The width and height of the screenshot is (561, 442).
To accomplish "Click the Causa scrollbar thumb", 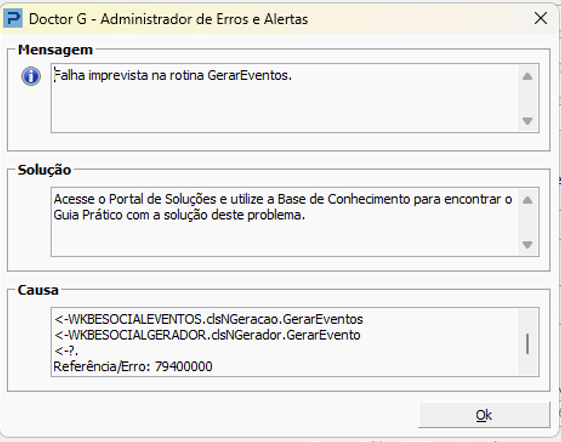I will point(527,344).
